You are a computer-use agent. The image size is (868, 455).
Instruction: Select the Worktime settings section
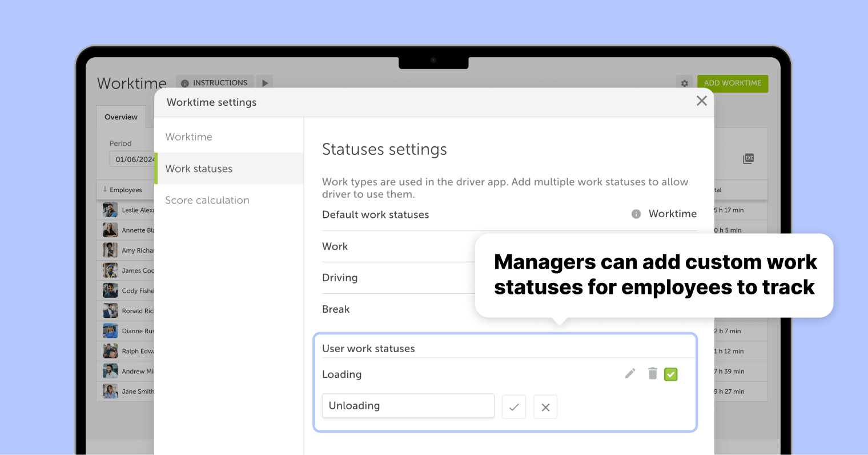click(x=189, y=137)
